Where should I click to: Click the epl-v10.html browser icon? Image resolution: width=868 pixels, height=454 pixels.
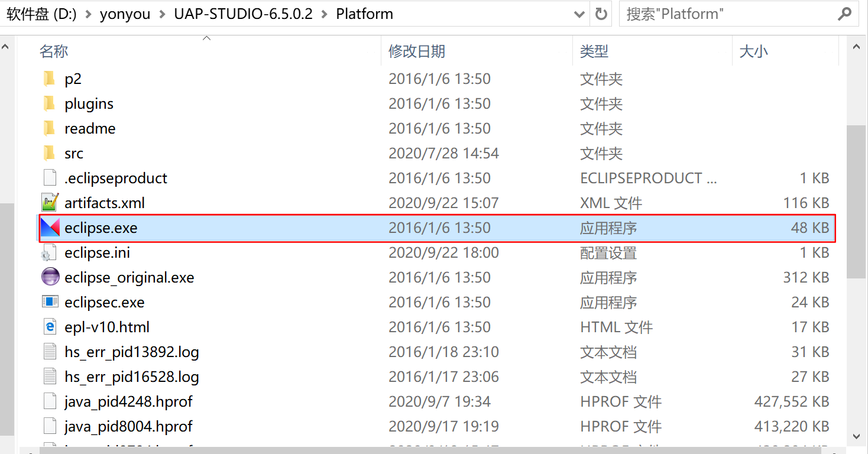[50, 327]
